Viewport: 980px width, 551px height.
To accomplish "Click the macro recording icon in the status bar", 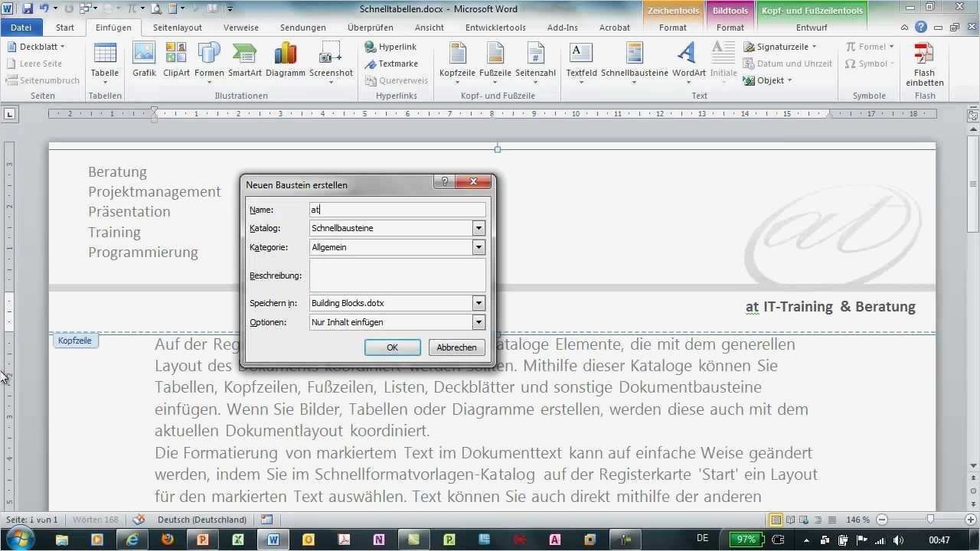I will [x=266, y=520].
